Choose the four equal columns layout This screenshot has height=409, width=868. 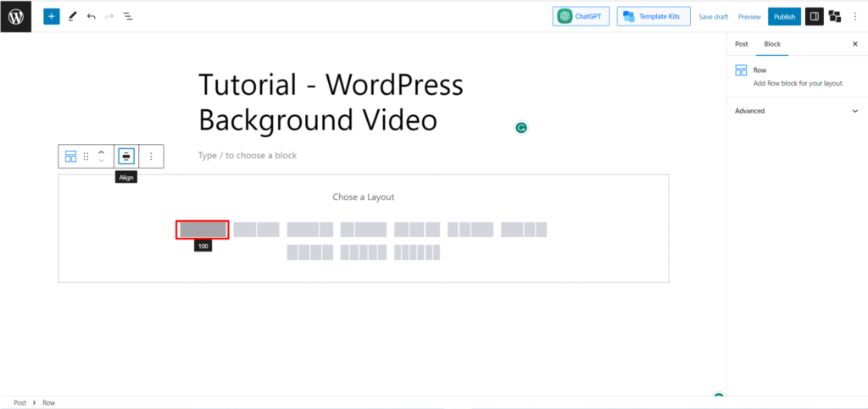pyautogui.click(x=310, y=252)
